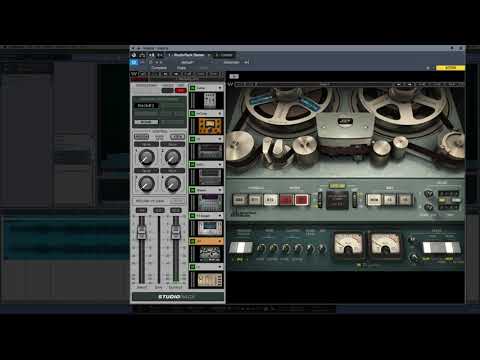The width and height of the screenshot is (480, 360).
Task: Open third rack slot plugin menu arrow
Action: (220, 139)
